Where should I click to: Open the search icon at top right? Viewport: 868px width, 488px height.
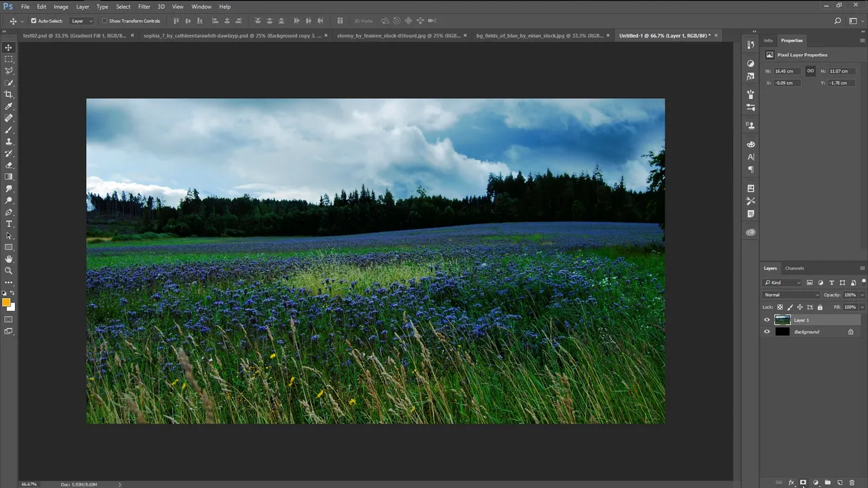(838, 21)
